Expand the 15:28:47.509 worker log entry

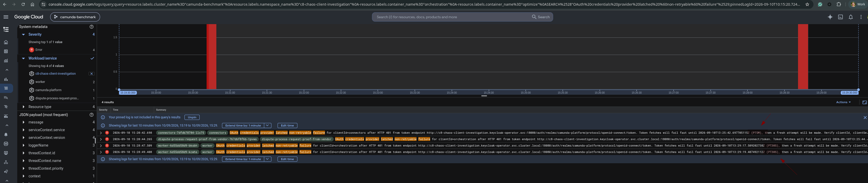(x=101, y=146)
